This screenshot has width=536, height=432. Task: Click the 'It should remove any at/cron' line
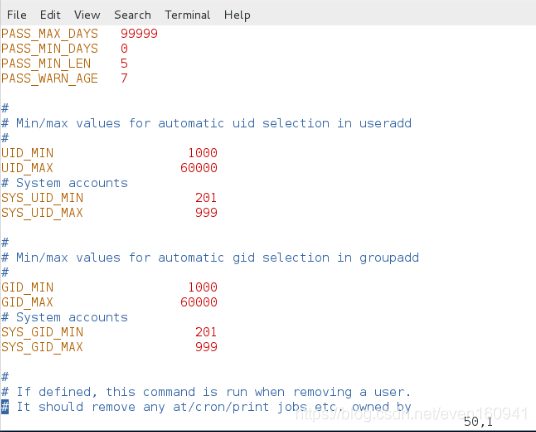pos(206,407)
